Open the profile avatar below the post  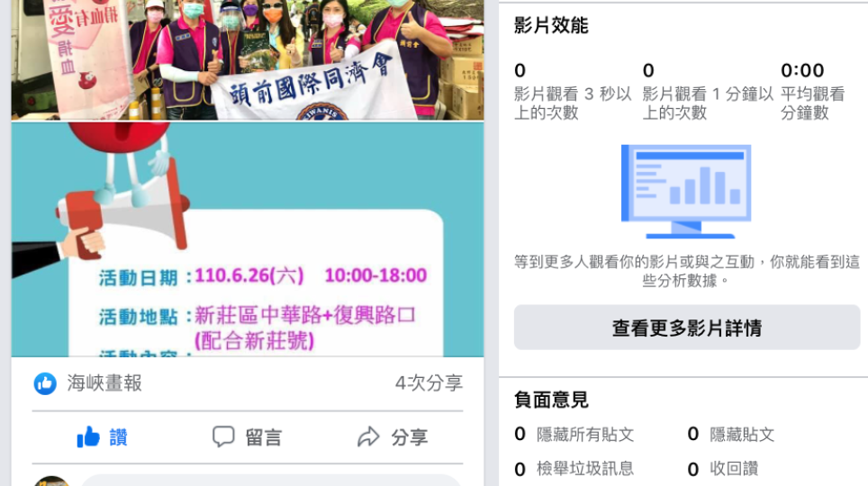tap(51, 481)
